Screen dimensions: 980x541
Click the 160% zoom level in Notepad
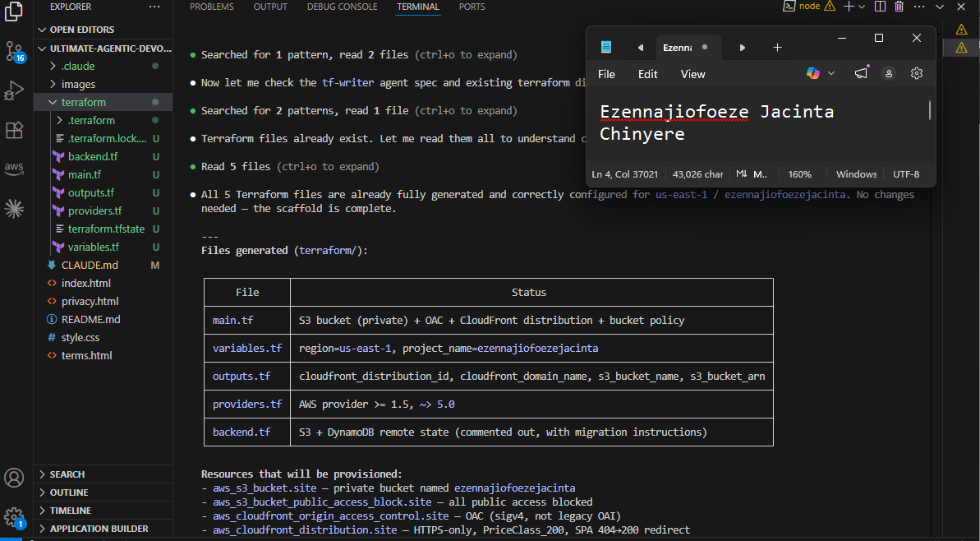[799, 174]
